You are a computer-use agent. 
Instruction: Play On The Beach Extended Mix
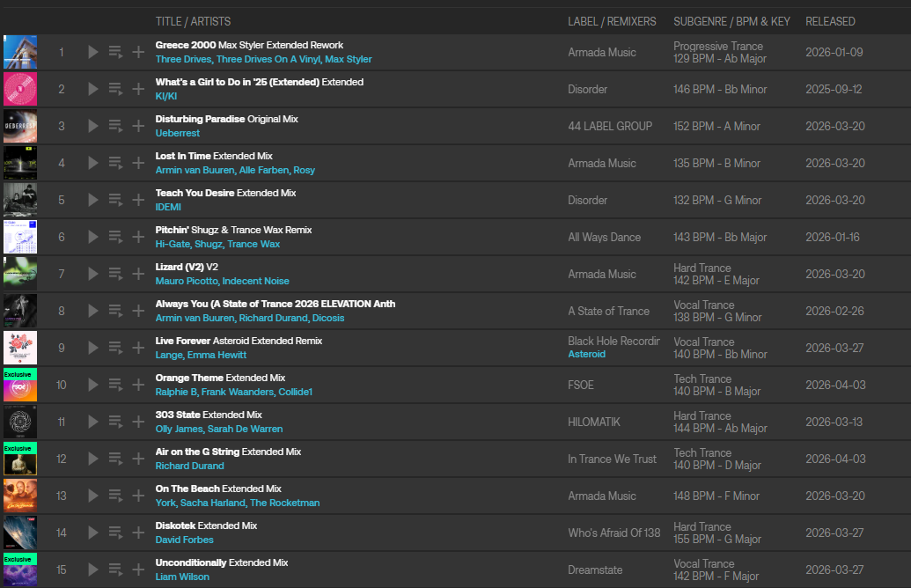point(93,496)
